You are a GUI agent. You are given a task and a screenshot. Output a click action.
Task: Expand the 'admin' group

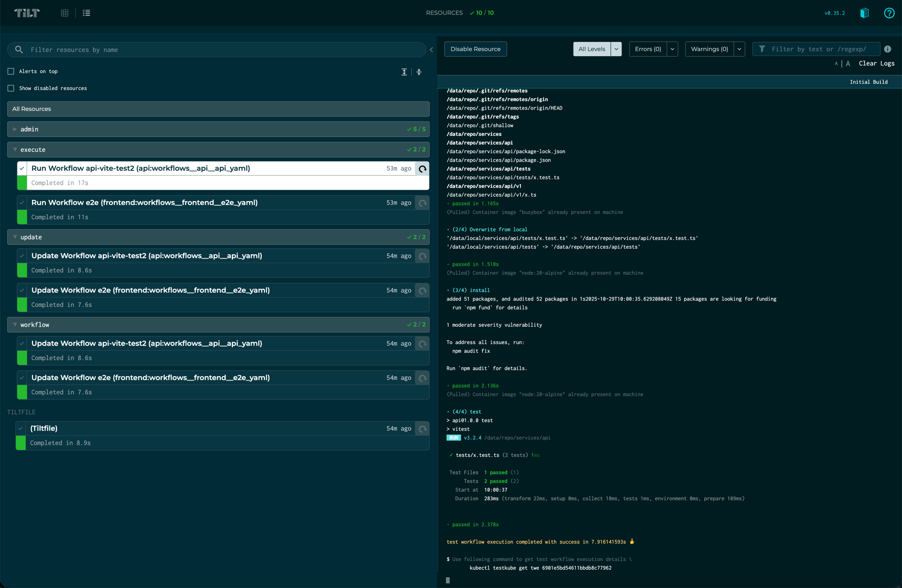(15, 129)
